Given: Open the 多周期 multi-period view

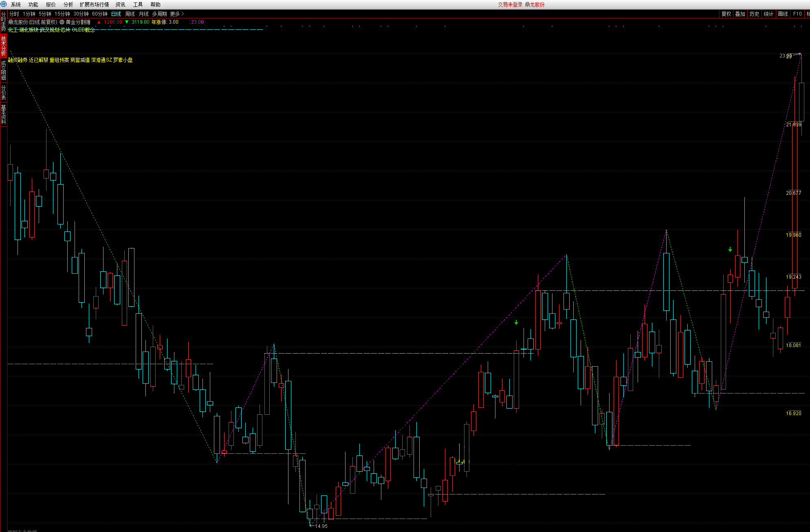Looking at the screenshot, I should click(x=160, y=14).
